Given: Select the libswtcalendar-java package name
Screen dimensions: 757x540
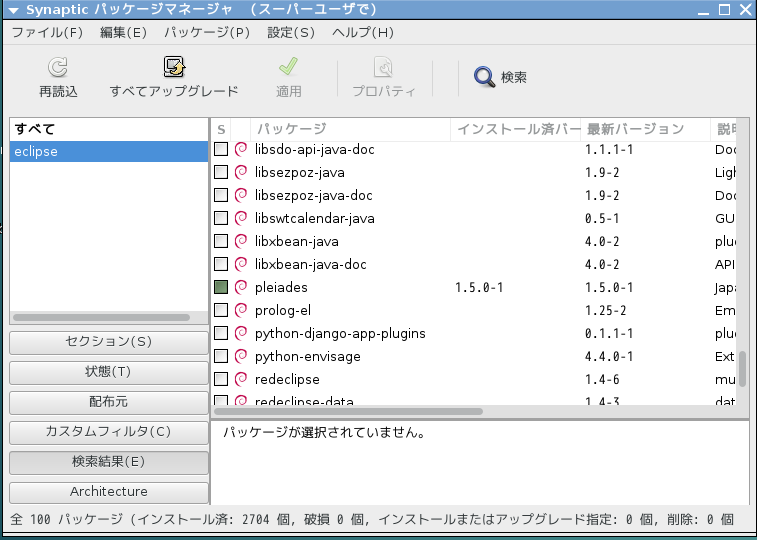Looking at the screenshot, I should pos(314,219).
